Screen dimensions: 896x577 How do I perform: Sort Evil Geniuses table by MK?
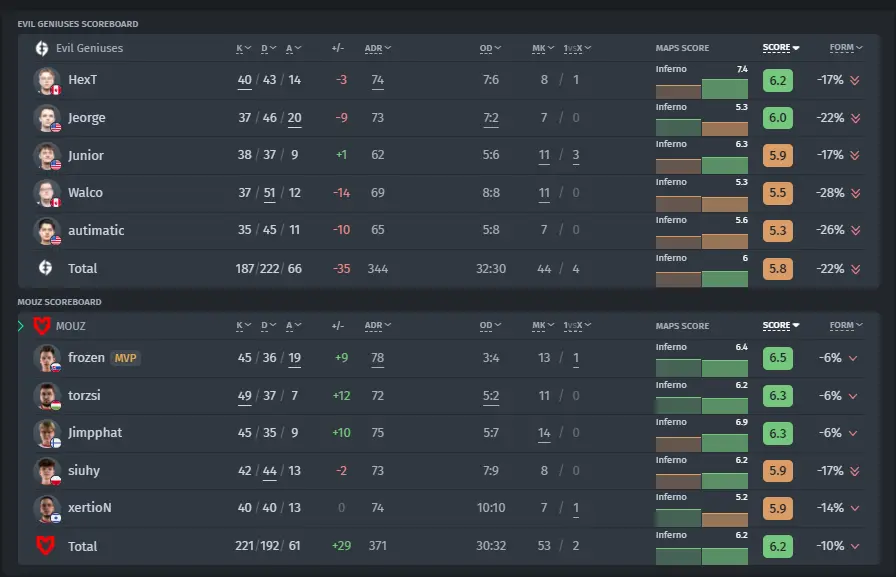[x=543, y=49]
